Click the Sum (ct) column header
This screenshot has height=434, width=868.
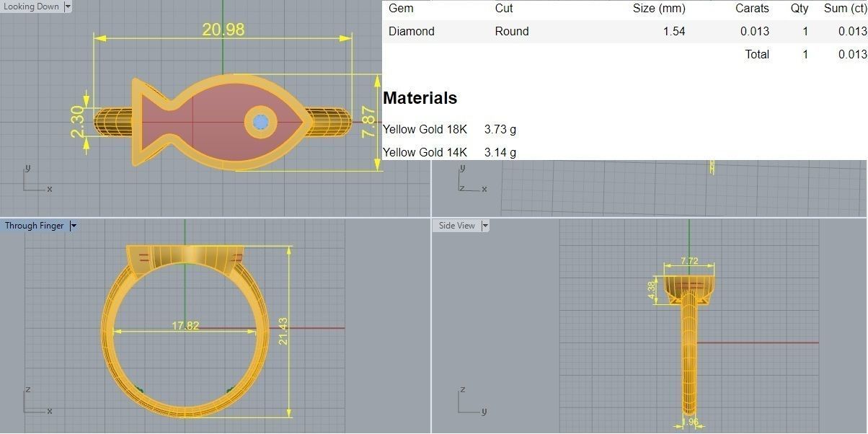845,9
